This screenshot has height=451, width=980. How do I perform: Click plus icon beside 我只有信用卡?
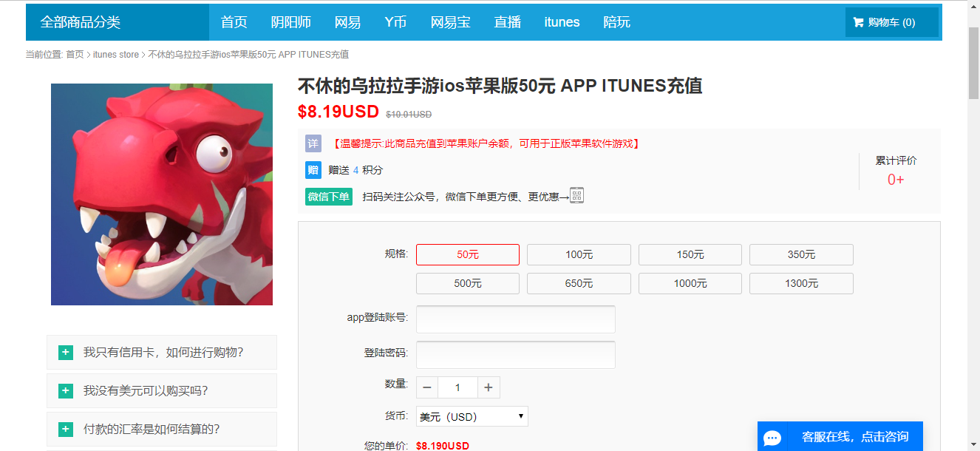click(x=66, y=353)
